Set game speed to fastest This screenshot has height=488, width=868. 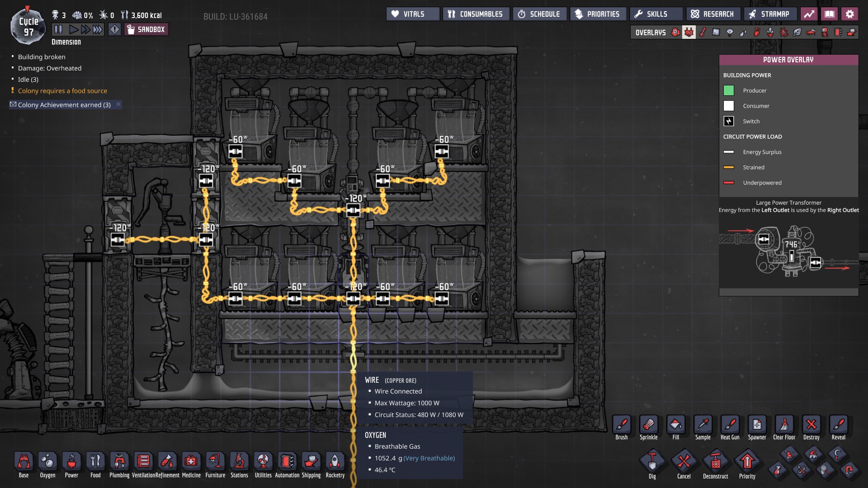point(97,30)
